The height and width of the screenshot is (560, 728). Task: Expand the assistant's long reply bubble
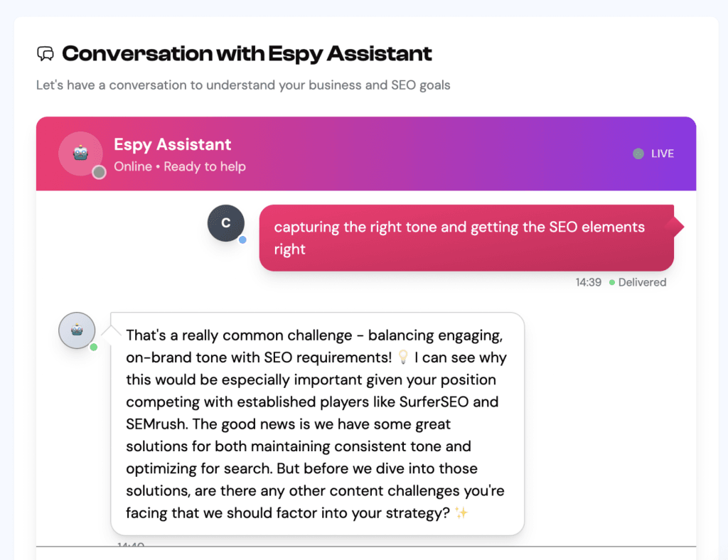316,423
